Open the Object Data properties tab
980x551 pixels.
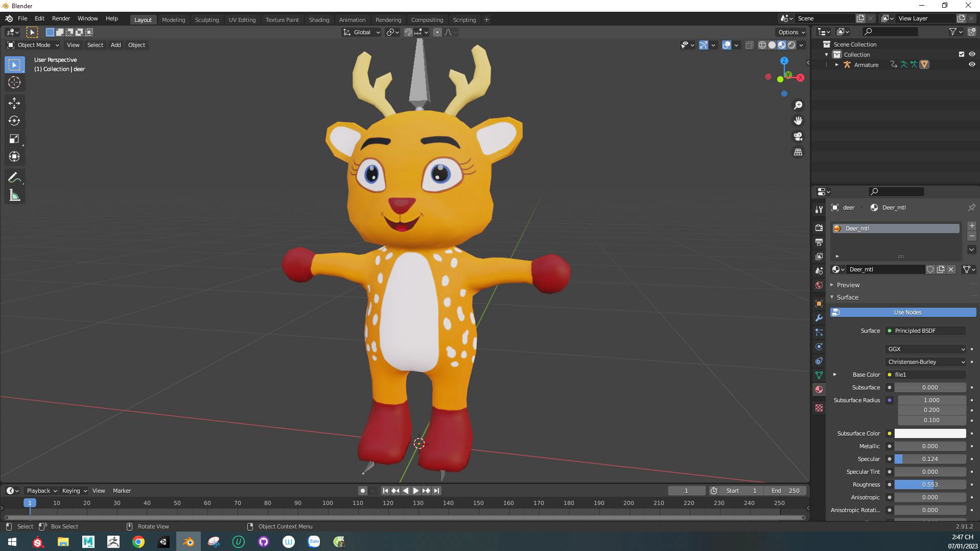point(819,375)
